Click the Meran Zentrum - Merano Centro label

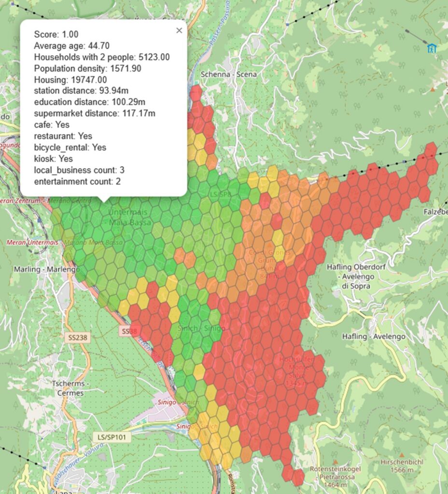45,200
